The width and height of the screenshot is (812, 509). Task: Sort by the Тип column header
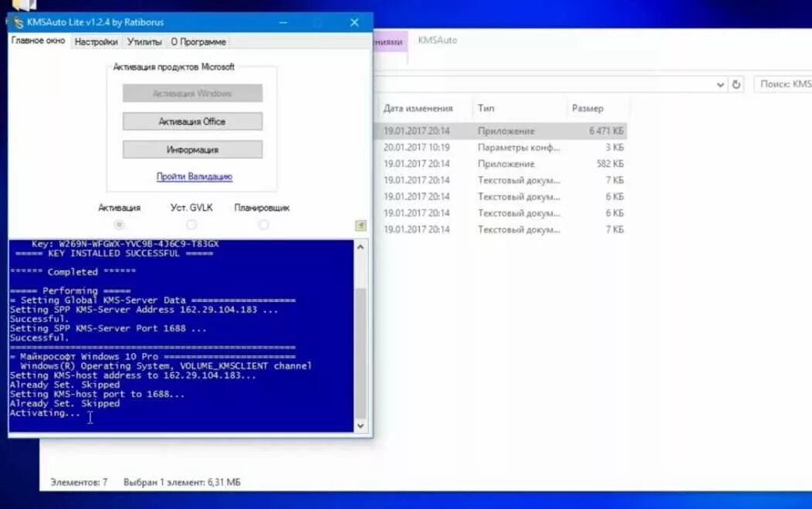pos(486,108)
